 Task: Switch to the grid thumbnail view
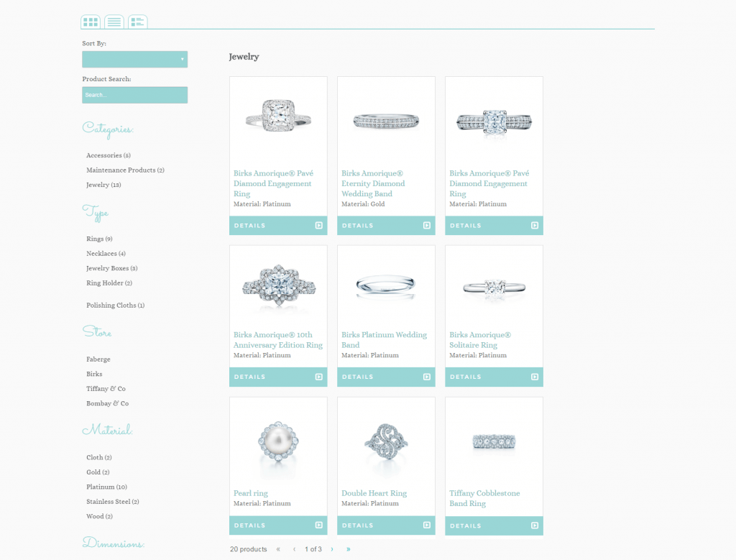pos(91,22)
